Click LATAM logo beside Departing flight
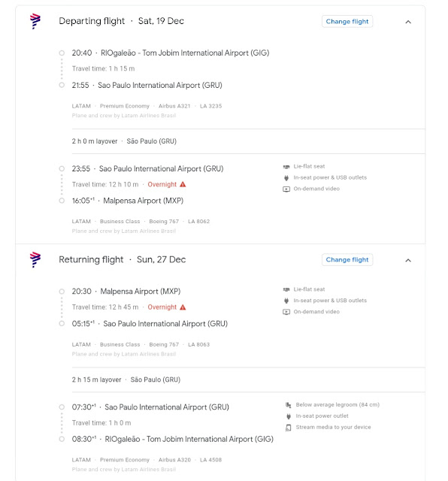Image resolution: width=448 pixels, height=481 pixels. [35, 21]
